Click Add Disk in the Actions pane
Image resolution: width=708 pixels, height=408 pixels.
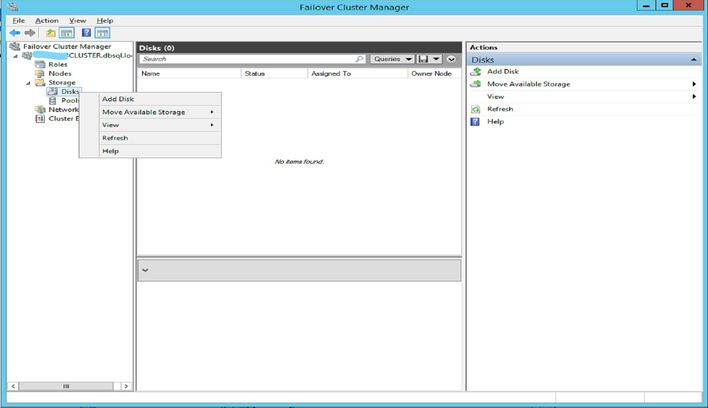(x=503, y=71)
